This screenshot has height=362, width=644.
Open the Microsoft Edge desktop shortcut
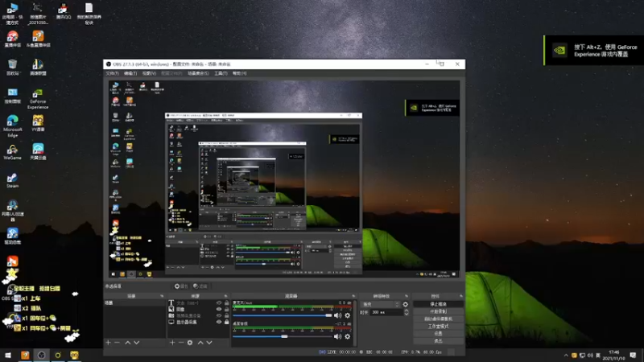(x=12, y=126)
